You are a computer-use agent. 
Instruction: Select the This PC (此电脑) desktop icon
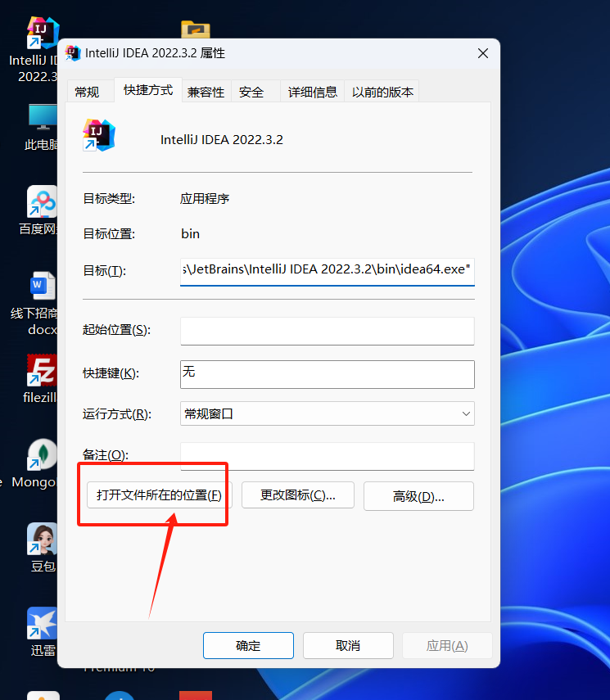(43, 117)
